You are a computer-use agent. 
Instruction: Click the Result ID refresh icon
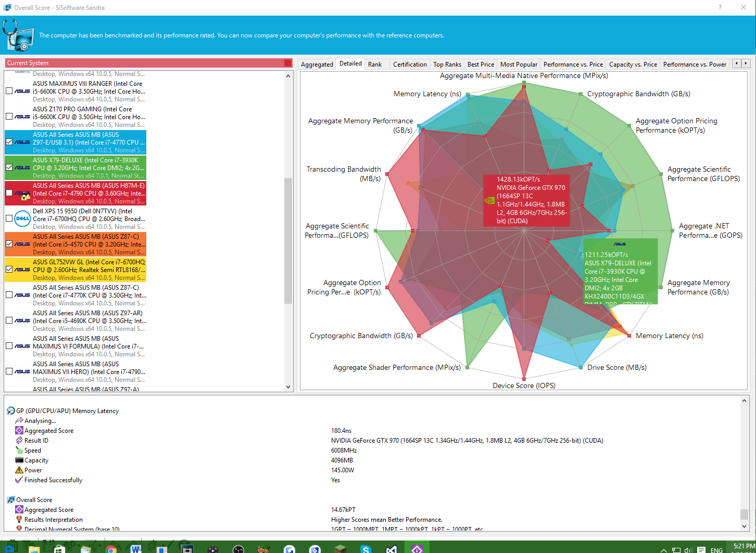(19, 440)
